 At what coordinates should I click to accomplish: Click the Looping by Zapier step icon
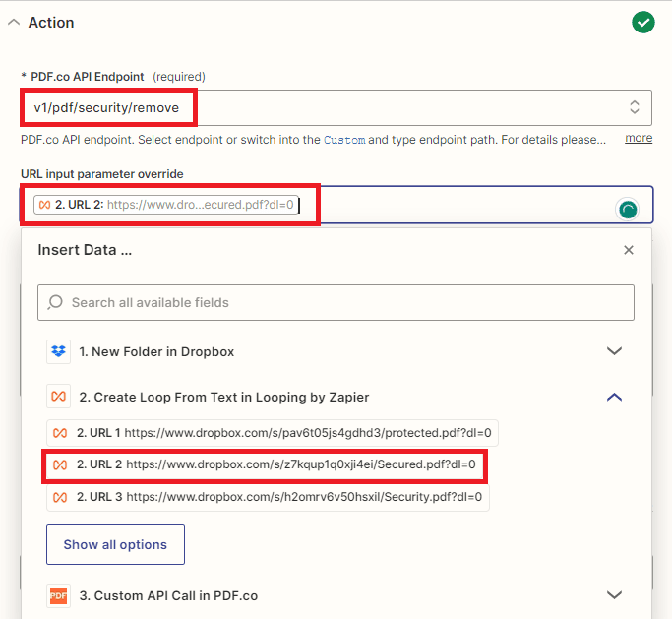[x=59, y=397]
